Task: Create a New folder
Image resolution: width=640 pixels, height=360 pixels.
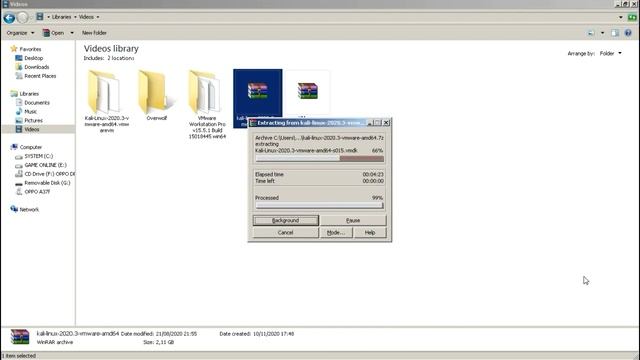Action: pos(94,33)
